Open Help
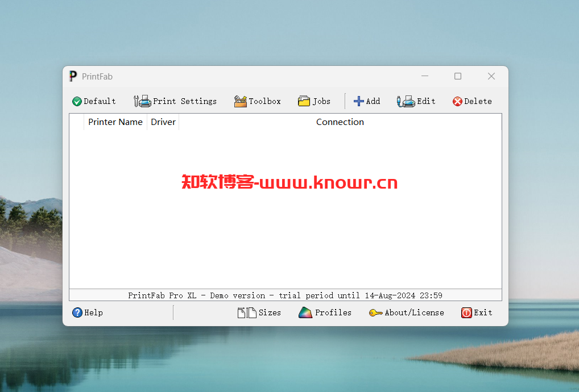579x392 pixels. point(88,312)
